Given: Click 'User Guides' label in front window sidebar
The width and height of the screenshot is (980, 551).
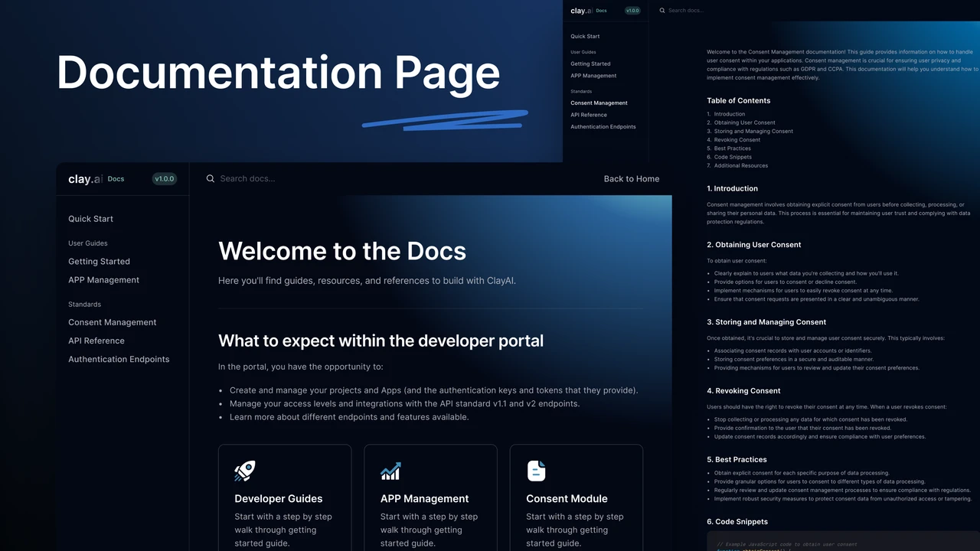Looking at the screenshot, I should pyautogui.click(x=88, y=243).
